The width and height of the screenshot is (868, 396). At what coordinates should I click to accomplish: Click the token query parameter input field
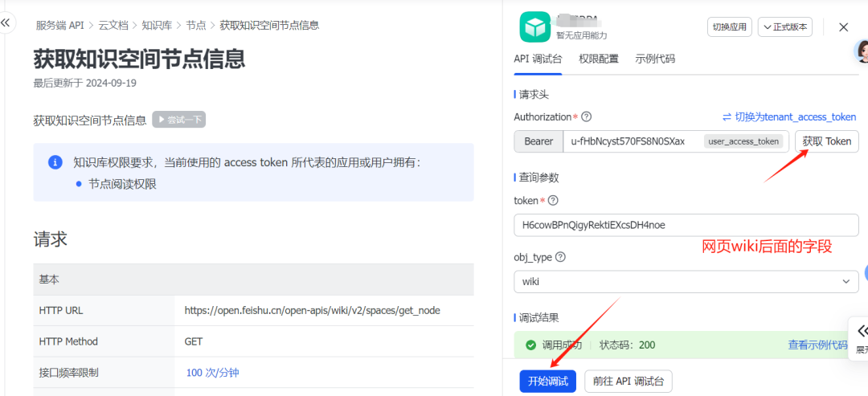(x=686, y=225)
